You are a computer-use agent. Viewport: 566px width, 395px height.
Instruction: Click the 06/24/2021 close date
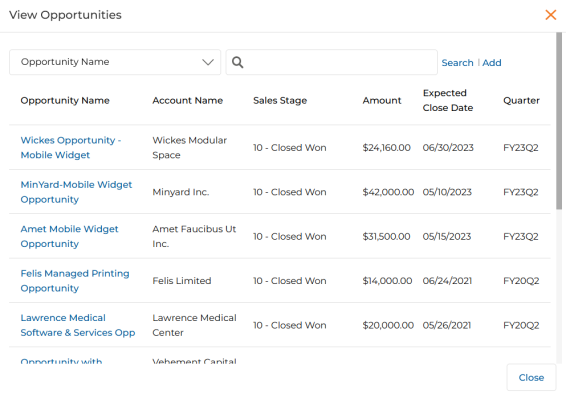click(x=447, y=281)
